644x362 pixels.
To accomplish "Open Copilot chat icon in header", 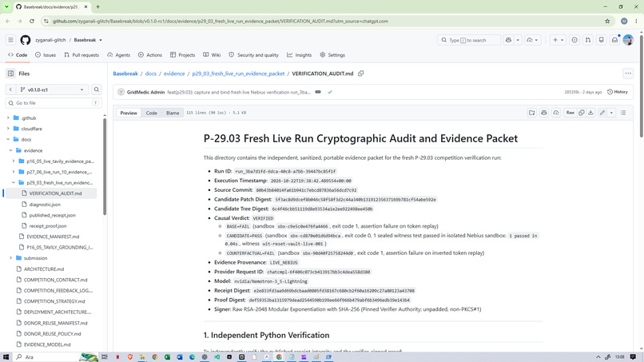I will point(508,40).
